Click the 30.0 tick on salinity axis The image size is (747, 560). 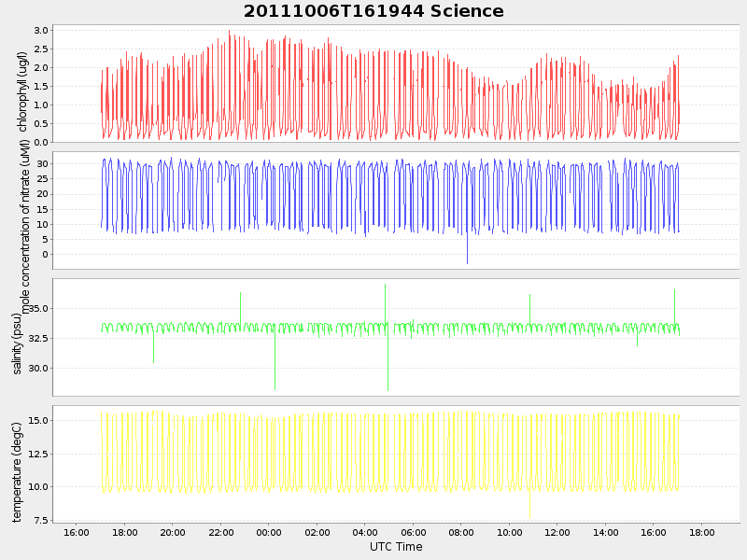[x=39, y=368]
